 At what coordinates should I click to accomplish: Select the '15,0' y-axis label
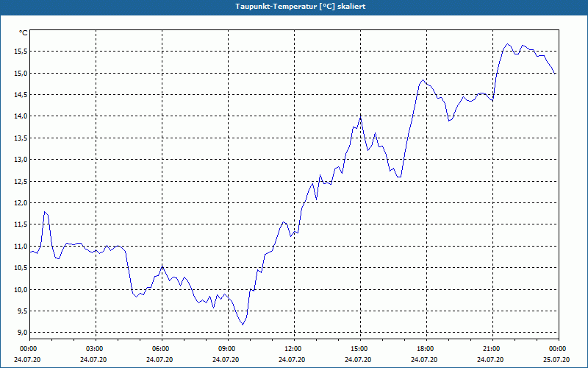tap(21, 73)
